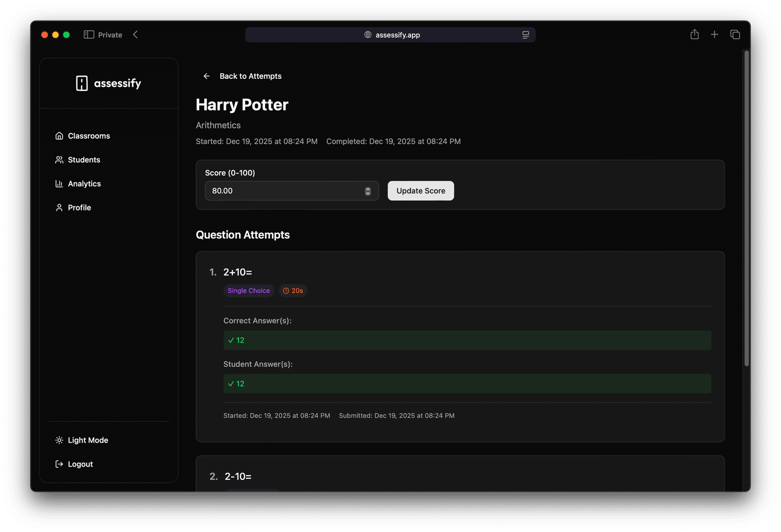Viewport: 781px width, 532px height.
Task: Go back to Attempts
Action: 251,76
